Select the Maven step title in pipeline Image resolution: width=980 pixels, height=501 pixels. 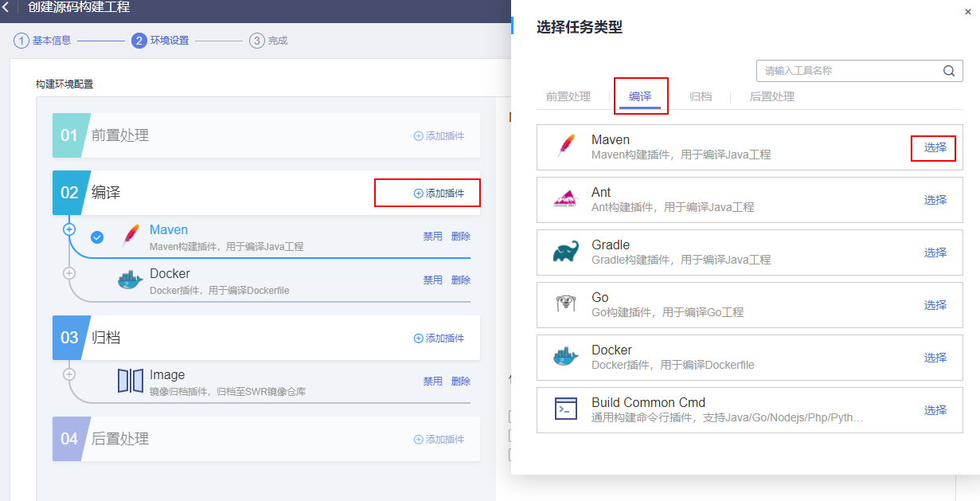click(x=169, y=230)
